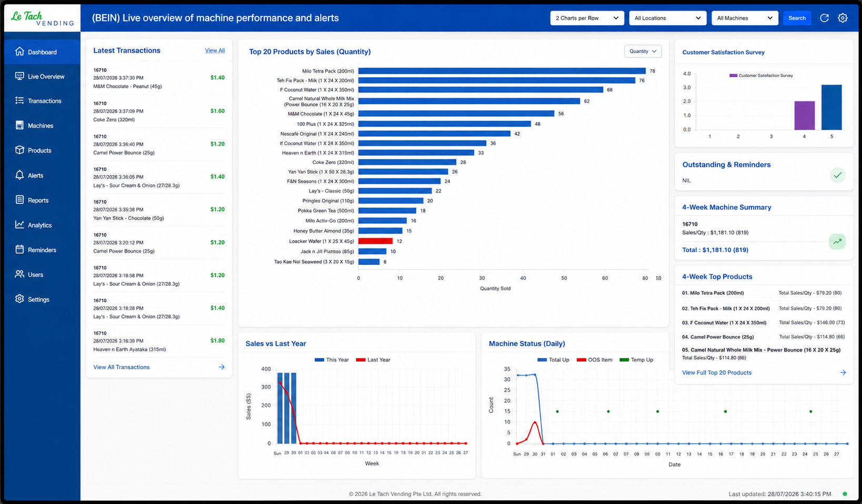Viewport: 862px width, 504px height.
Task: Click the Coke Zero (320ml) transaction row
Action: tap(159, 111)
